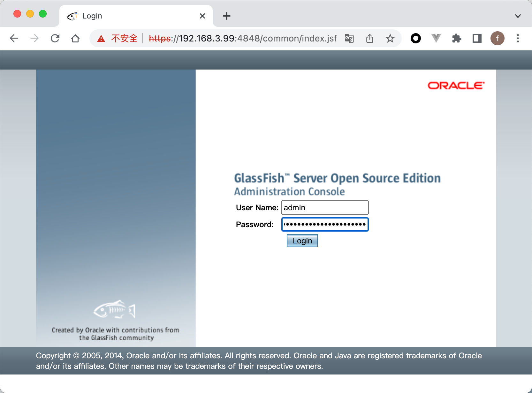Click the Vue devtools extension icon
Viewport: 532px width, 393px height.
click(x=436, y=39)
